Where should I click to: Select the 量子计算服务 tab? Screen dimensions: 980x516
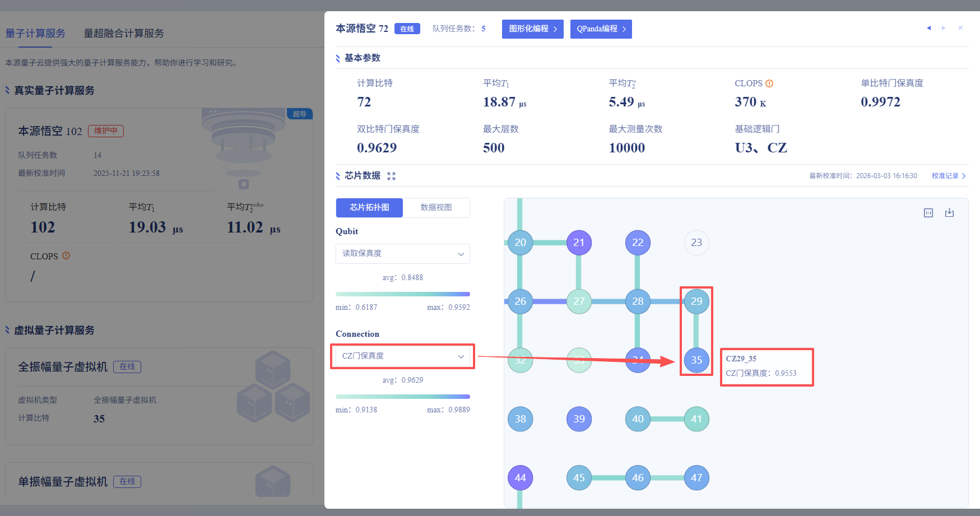[x=35, y=34]
